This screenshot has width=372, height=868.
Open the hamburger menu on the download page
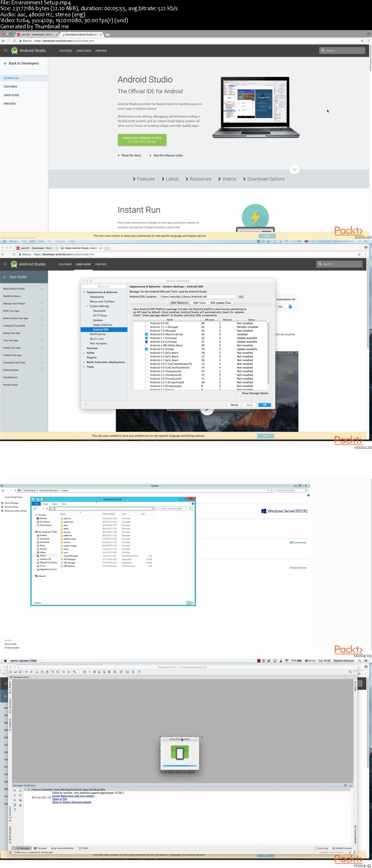click(5, 51)
